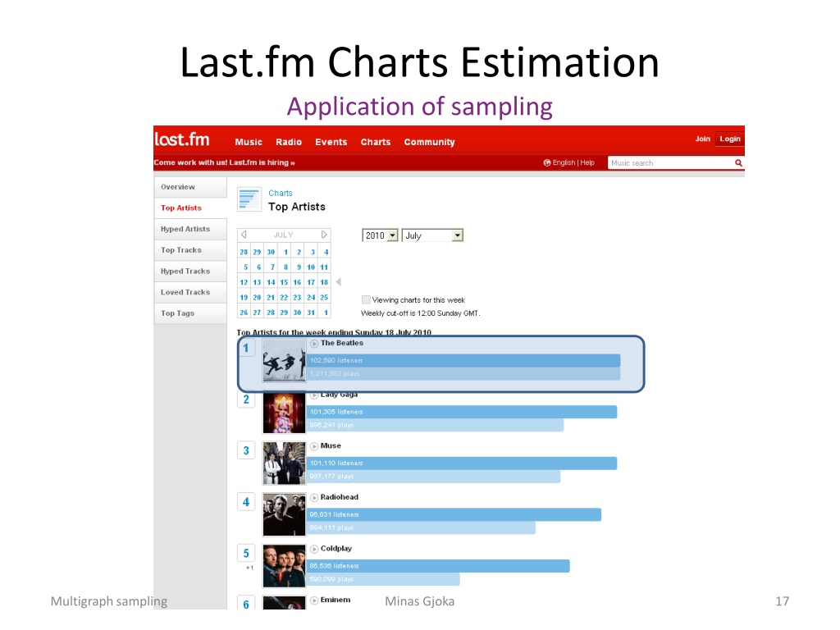Select Top Tags in sidebar
Image resolution: width=840 pixels, height=630 pixels.
(x=190, y=313)
